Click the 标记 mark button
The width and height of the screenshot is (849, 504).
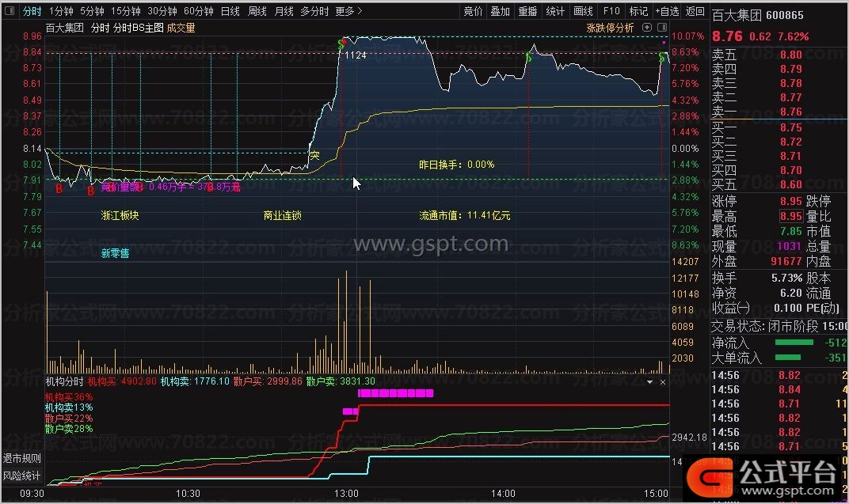[x=638, y=11]
